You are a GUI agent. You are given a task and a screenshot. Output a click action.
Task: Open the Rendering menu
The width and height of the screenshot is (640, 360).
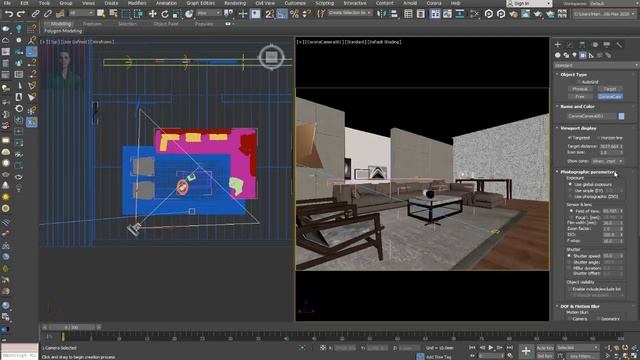coord(235,3)
